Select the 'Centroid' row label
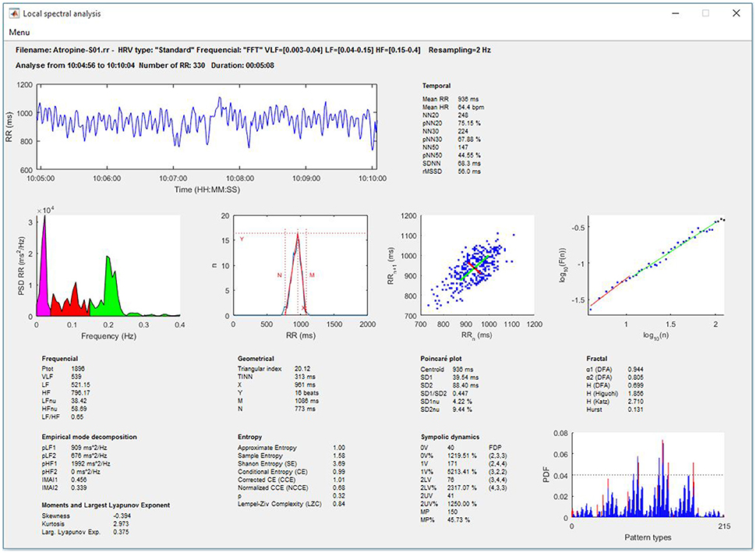 tap(432, 369)
